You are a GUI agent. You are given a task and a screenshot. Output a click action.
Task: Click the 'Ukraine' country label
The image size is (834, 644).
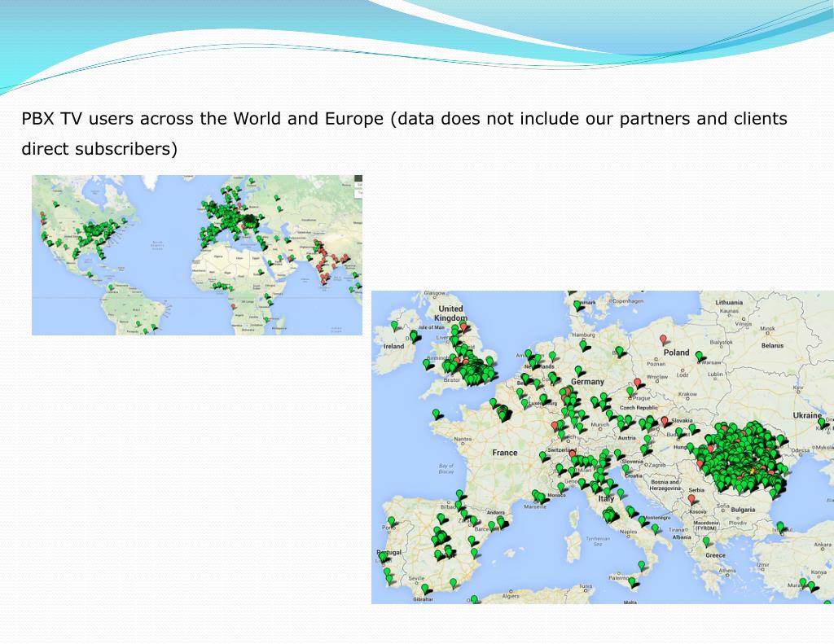click(807, 414)
